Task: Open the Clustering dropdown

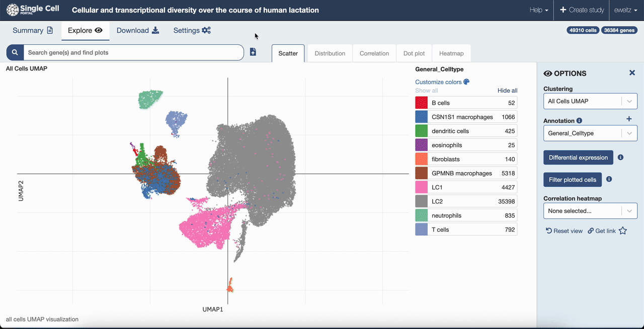Action: click(590, 101)
